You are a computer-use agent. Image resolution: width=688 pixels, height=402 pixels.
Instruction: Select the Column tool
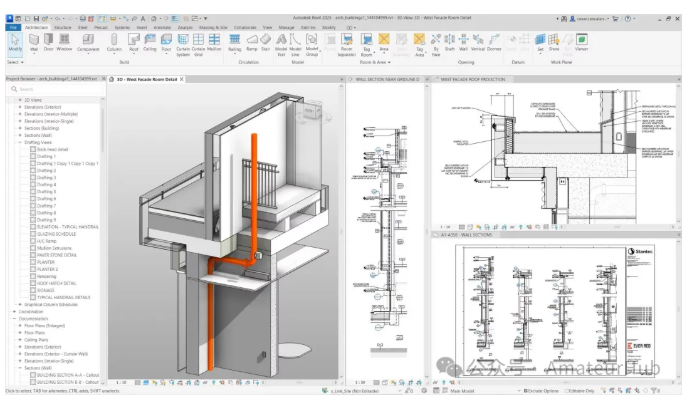tap(113, 42)
